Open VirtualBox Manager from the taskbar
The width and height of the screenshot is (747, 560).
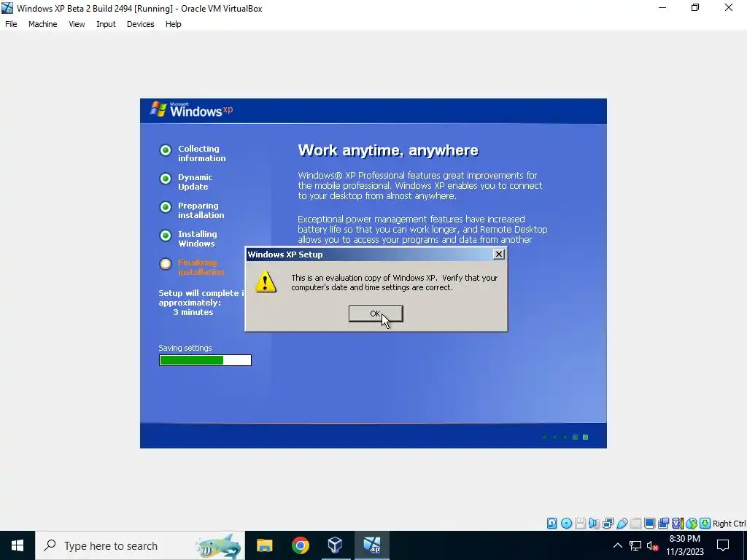point(336,545)
